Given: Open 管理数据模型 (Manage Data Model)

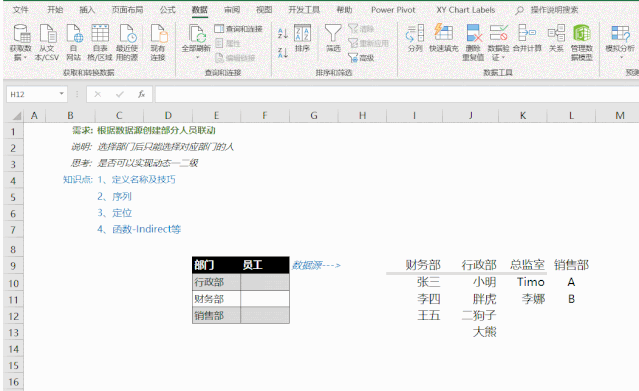Looking at the screenshot, I should click(x=582, y=42).
